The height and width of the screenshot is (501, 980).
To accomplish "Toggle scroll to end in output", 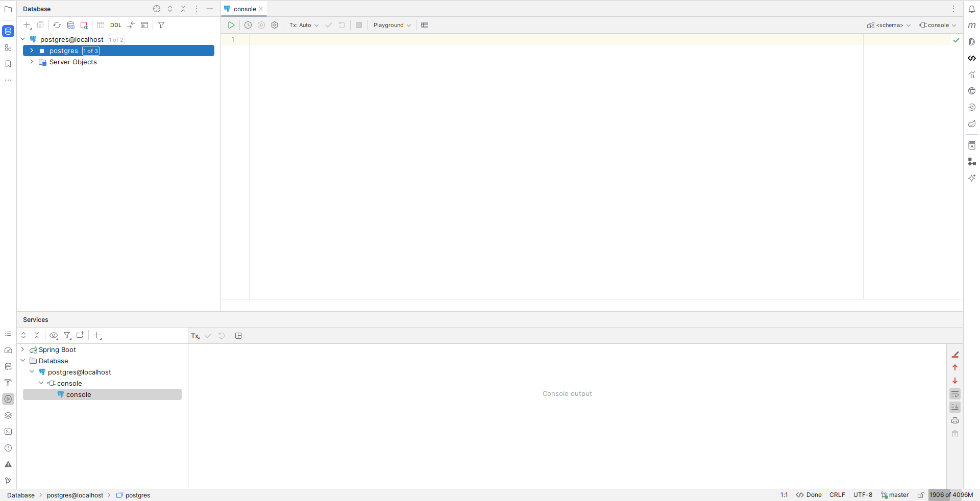I will pyautogui.click(x=955, y=407).
